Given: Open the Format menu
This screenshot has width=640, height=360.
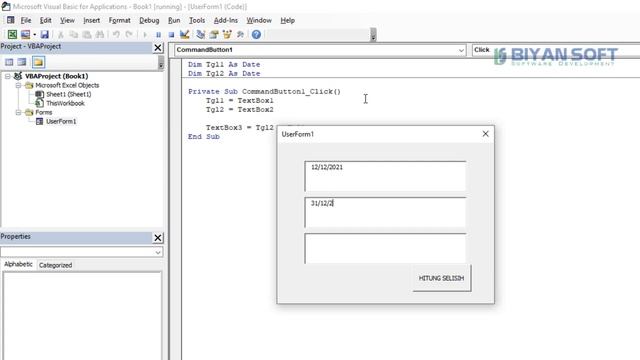Looking at the screenshot, I should coord(120,20).
